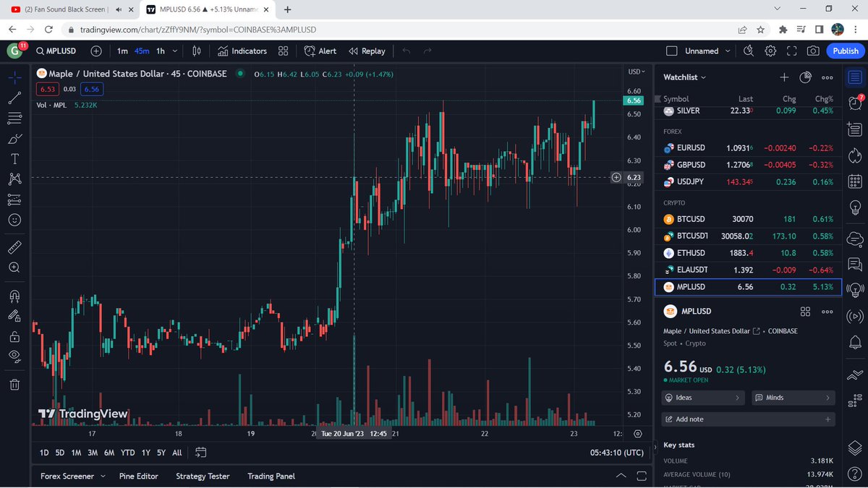Select the ruler measure tool
Image resolution: width=868 pixels, height=488 pixels.
[14, 247]
